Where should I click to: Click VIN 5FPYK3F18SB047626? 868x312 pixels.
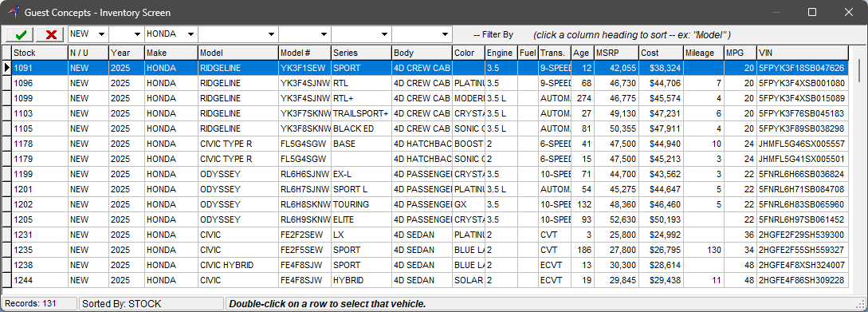(x=802, y=68)
